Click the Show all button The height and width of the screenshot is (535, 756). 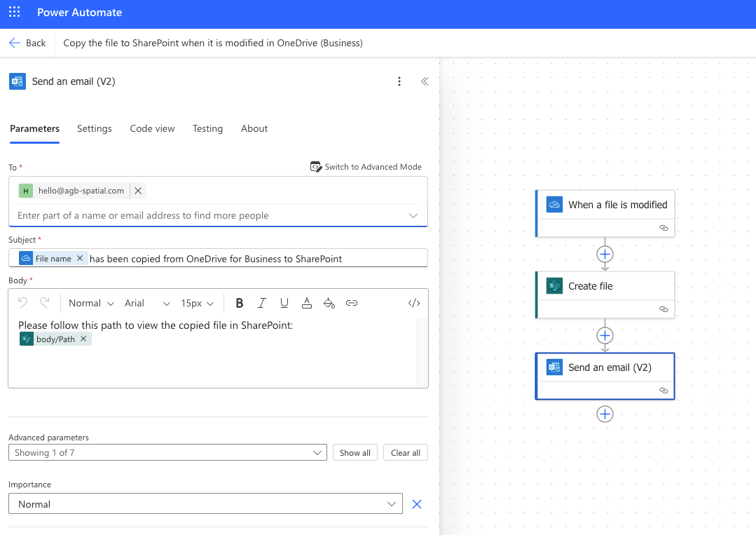pyautogui.click(x=355, y=452)
